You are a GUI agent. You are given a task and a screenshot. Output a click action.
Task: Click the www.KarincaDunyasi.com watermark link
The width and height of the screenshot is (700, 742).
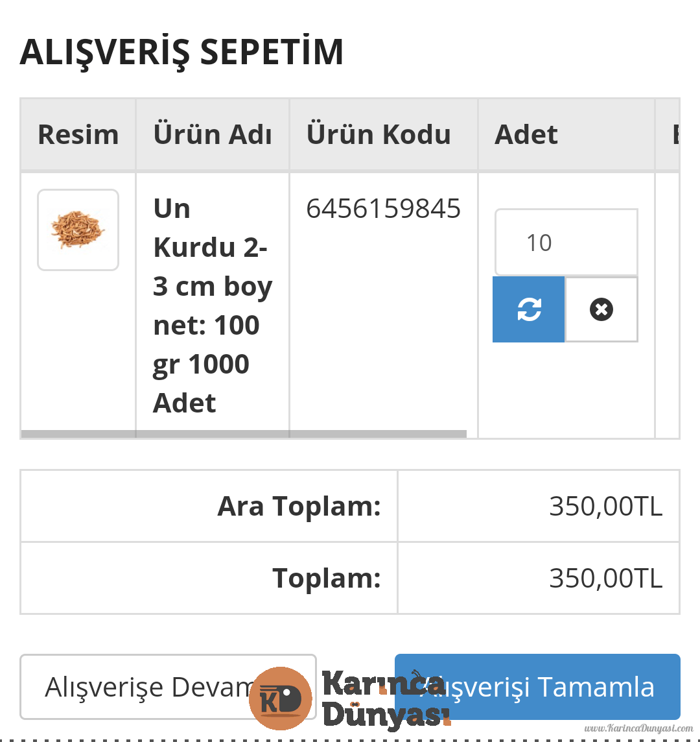(638, 728)
